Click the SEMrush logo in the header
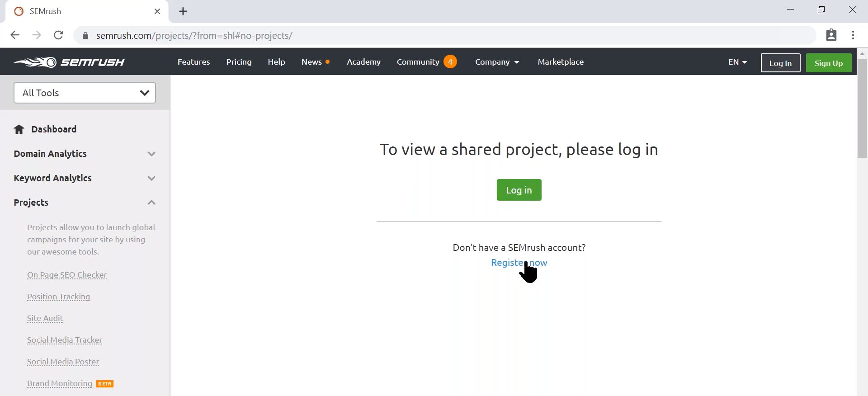The image size is (868, 396). [x=69, y=62]
